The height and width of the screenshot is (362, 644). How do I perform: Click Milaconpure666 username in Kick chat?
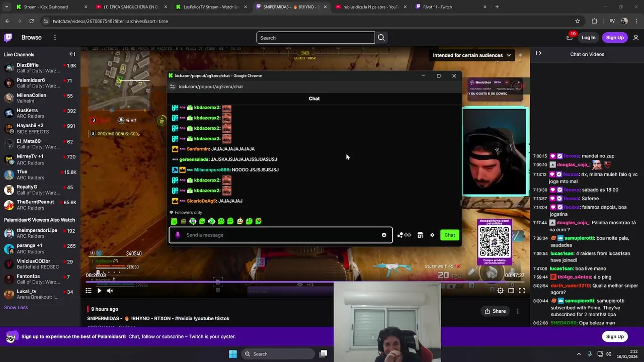[211, 170]
